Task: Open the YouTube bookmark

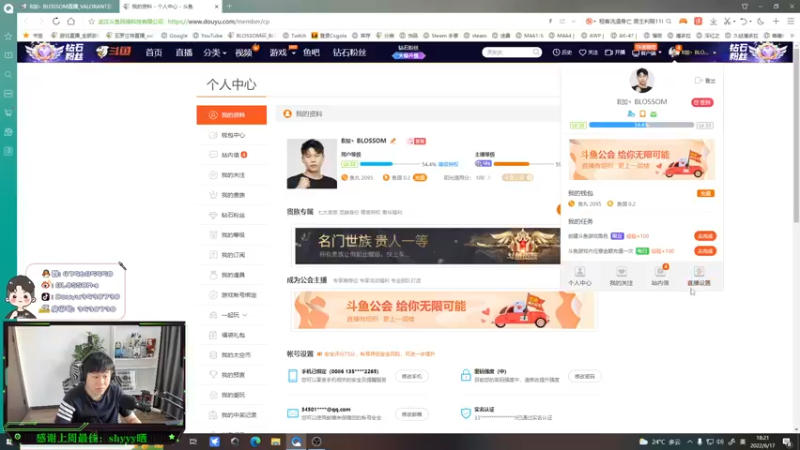Action: [209, 36]
